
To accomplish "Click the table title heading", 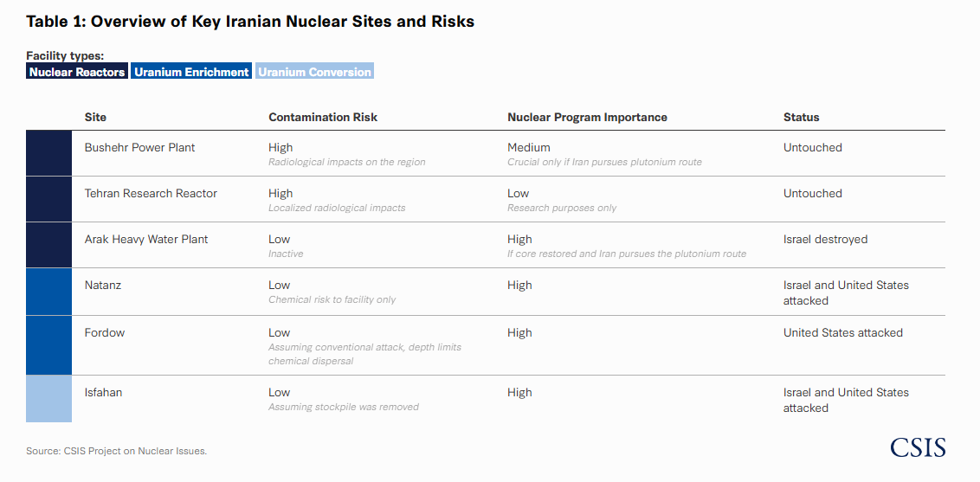I will pos(250,22).
